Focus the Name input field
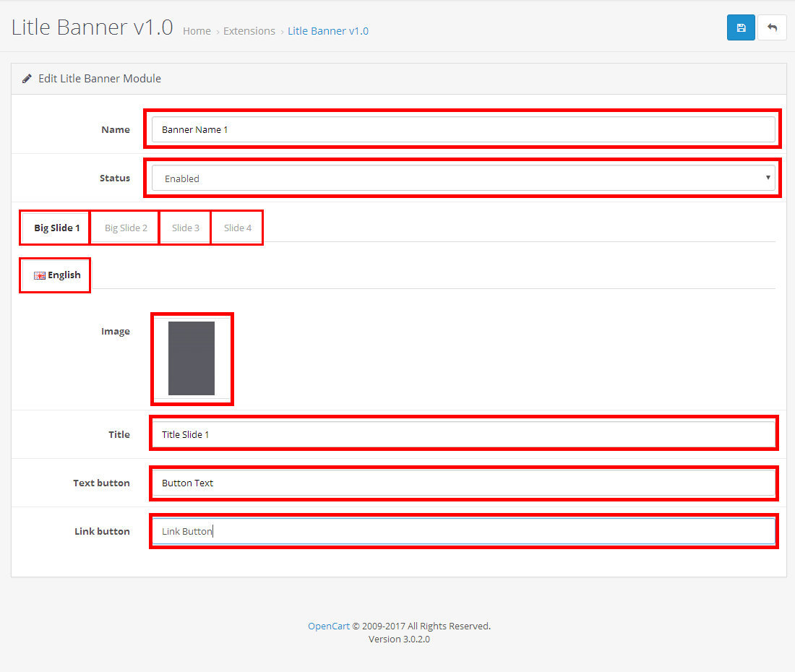The height and width of the screenshot is (672, 795). coord(463,130)
